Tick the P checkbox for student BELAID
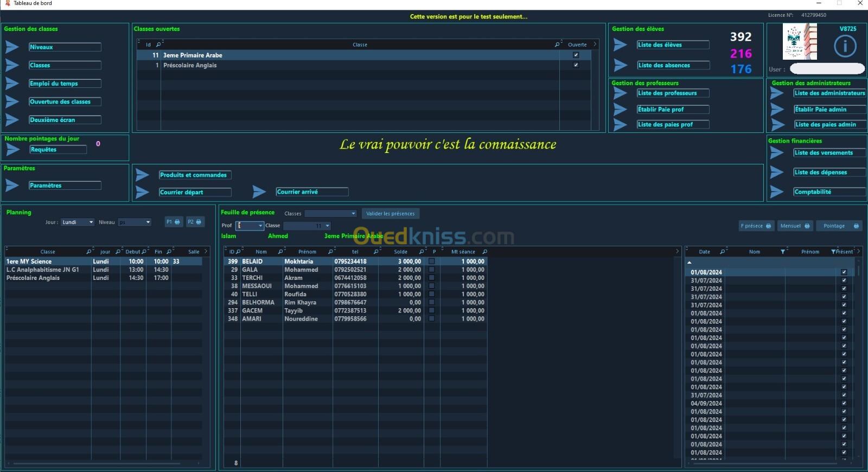Viewport: 868px width, 472px height. (432, 261)
